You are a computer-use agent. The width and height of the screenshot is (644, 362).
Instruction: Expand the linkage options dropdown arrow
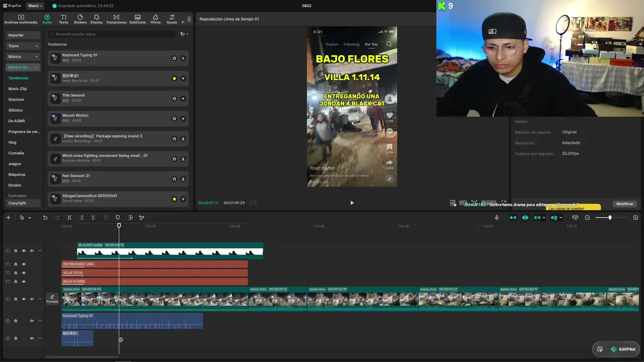544,218
